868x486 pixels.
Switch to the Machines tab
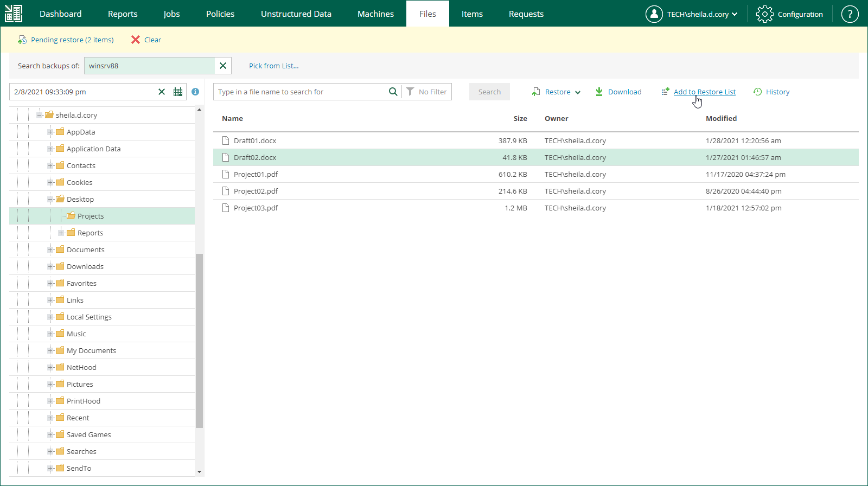pos(375,14)
